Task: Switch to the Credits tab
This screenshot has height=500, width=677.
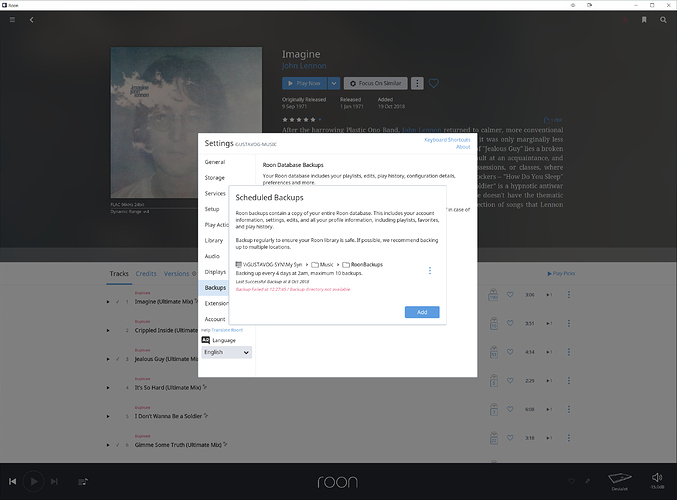Action: click(146, 274)
